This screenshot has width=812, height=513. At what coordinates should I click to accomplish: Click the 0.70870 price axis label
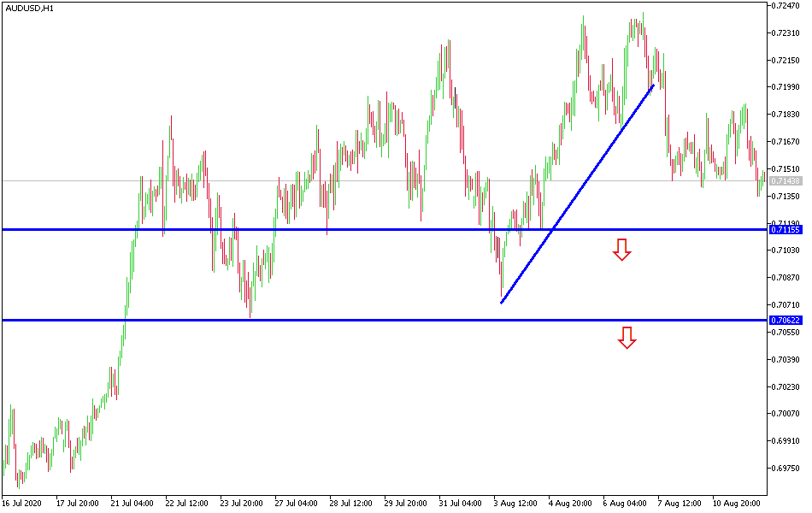pos(785,277)
